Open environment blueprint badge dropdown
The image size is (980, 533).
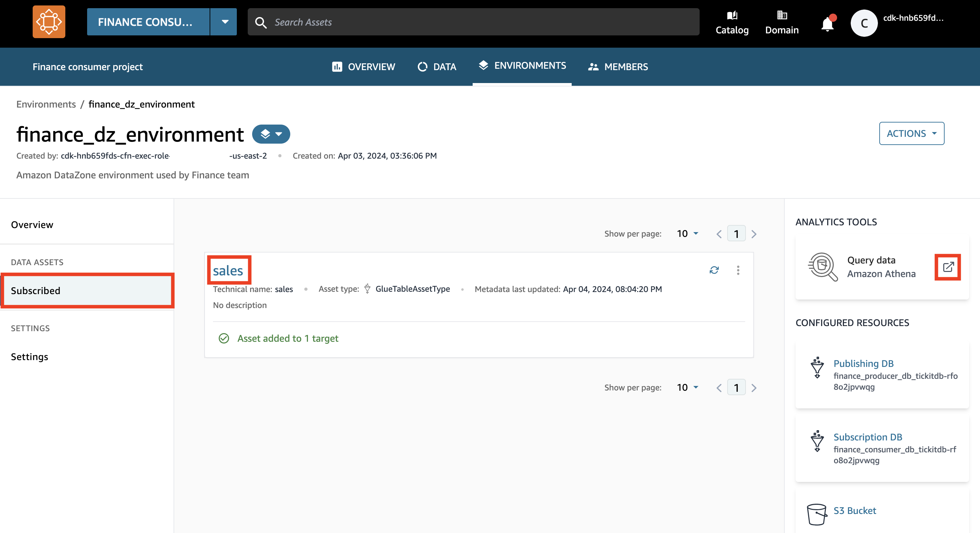pos(271,134)
